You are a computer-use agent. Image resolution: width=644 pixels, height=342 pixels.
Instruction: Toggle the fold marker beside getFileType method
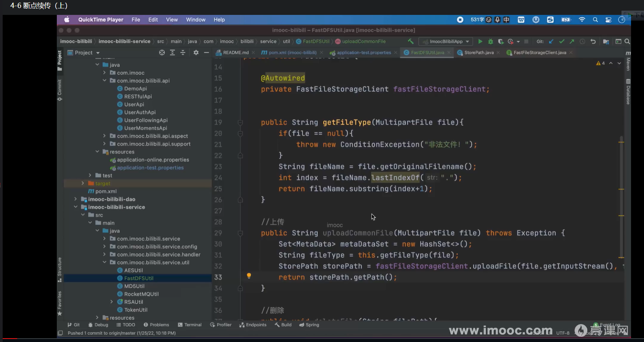[240, 123]
